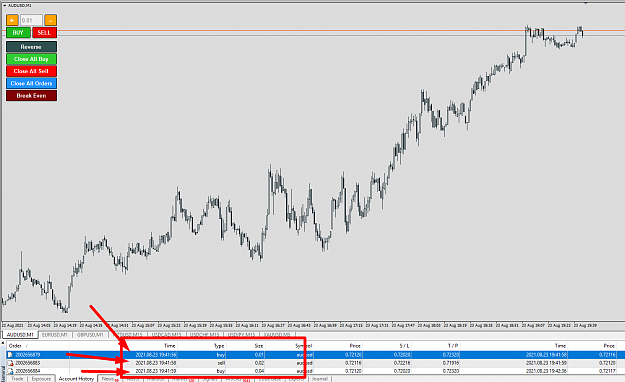Click the green BUY button

click(18, 33)
